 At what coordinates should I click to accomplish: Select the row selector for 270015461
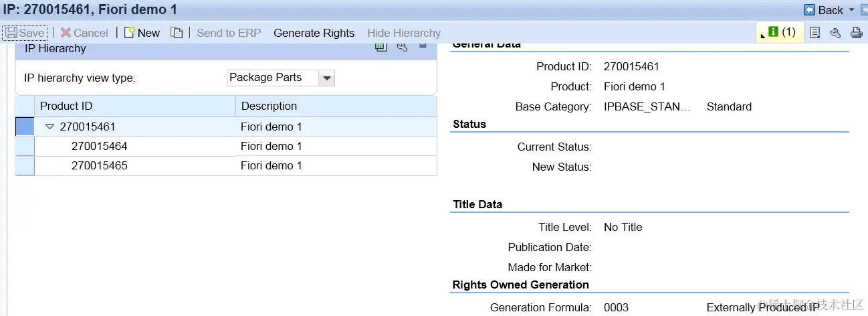[x=25, y=127]
